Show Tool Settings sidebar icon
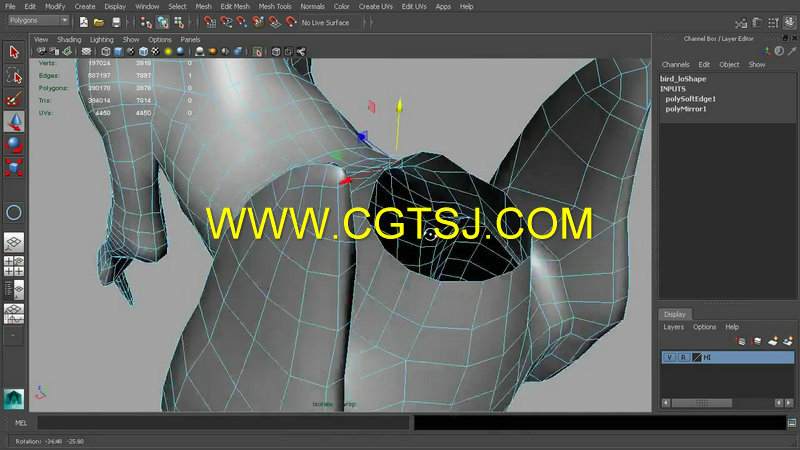 coord(773,22)
